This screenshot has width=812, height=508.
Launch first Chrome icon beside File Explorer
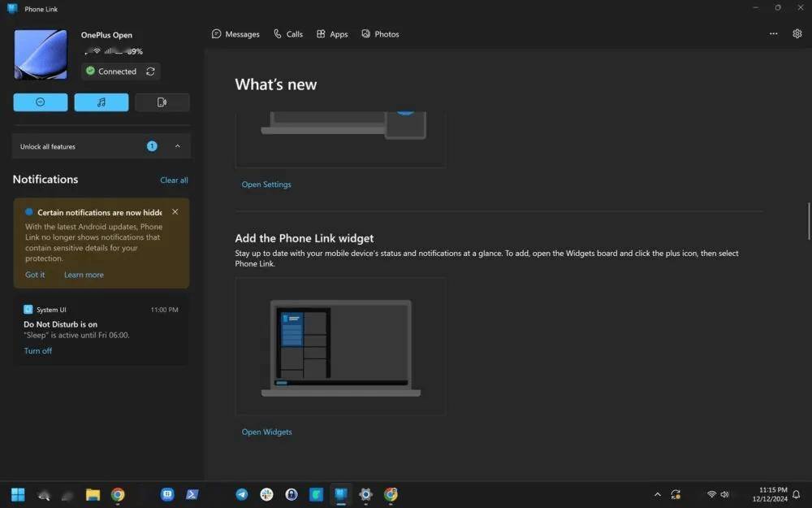point(118,494)
